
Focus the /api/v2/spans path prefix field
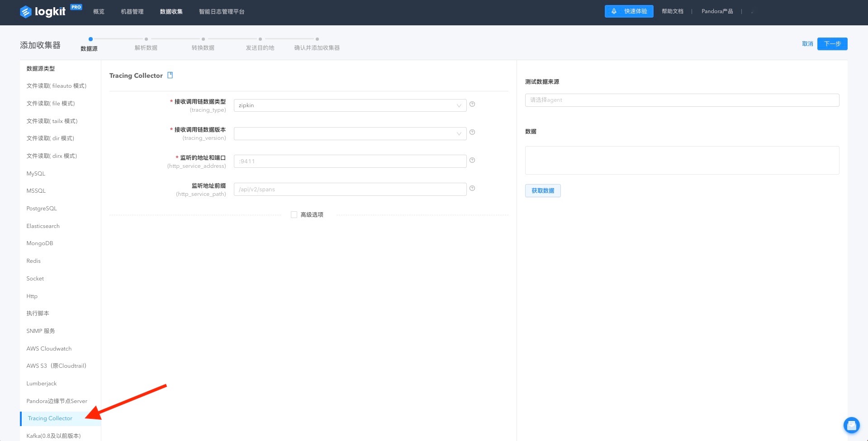(350, 190)
